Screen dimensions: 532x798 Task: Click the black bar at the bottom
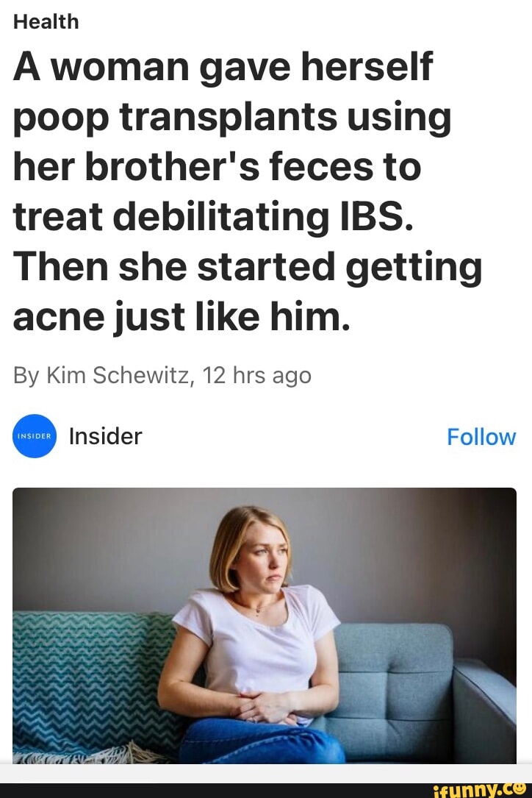(x=220, y=790)
